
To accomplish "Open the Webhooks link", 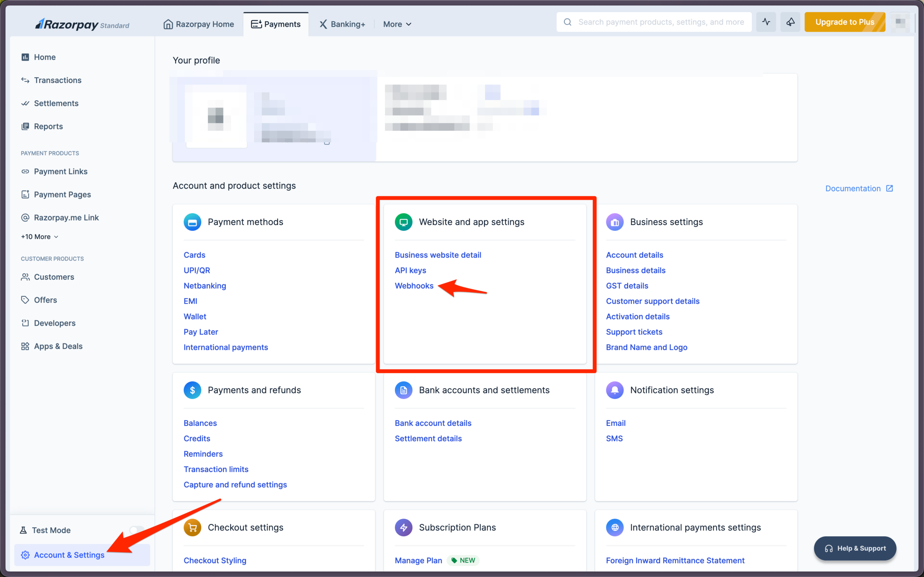I will pyautogui.click(x=414, y=286).
